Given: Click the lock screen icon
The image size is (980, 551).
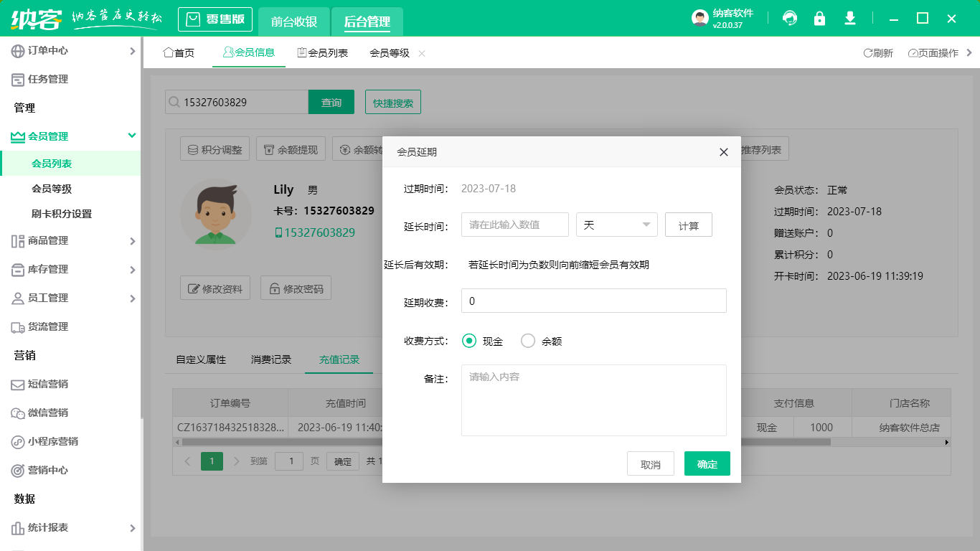Looking at the screenshot, I should 819,19.
